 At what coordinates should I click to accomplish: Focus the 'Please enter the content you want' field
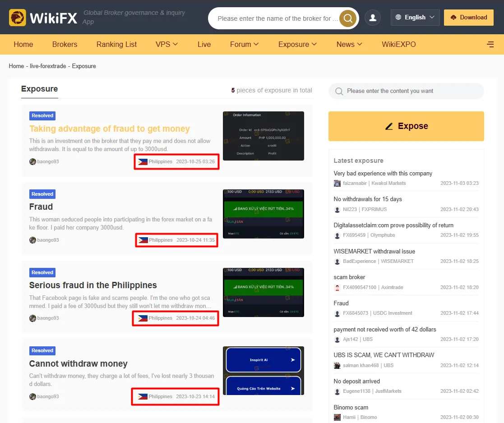pyautogui.click(x=406, y=91)
